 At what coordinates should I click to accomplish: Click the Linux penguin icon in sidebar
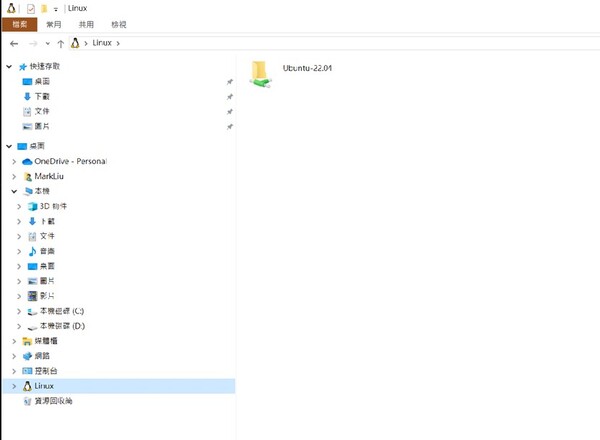[x=27, y=385]
